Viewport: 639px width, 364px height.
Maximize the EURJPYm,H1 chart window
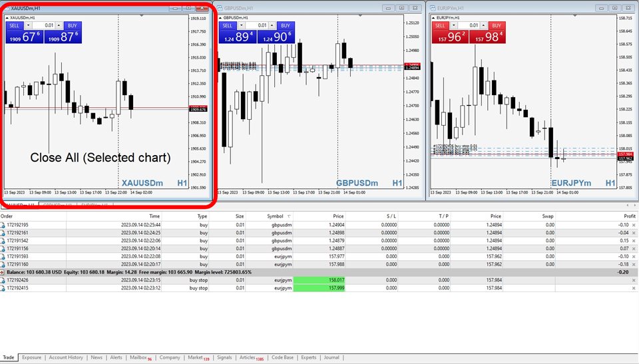pyautogui.click(x=614, y=8)
